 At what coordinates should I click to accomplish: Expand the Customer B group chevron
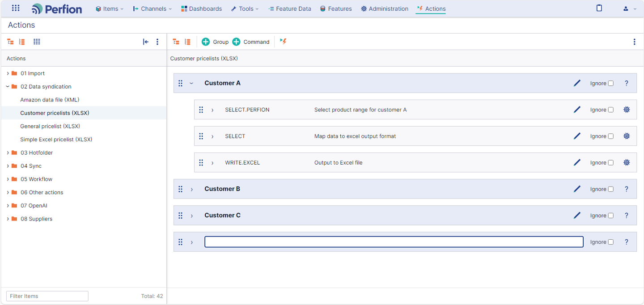[x=191, y=189]
